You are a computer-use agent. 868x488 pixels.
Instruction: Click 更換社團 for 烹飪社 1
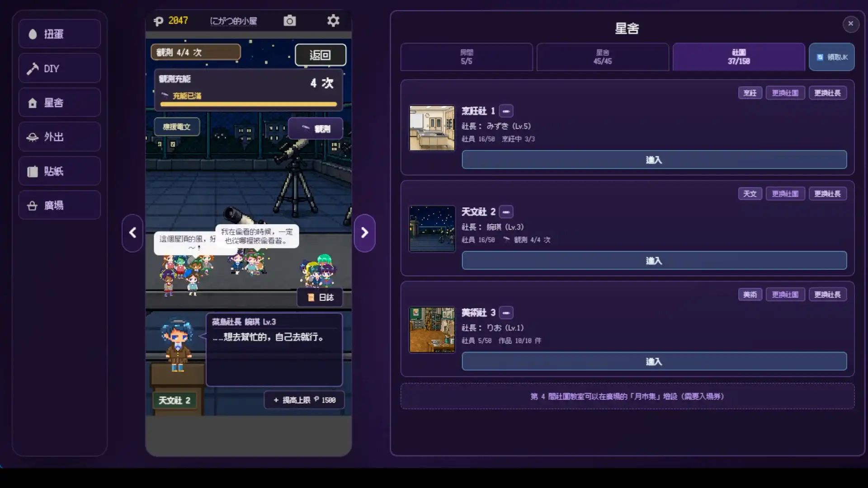(x=785, y=93)
